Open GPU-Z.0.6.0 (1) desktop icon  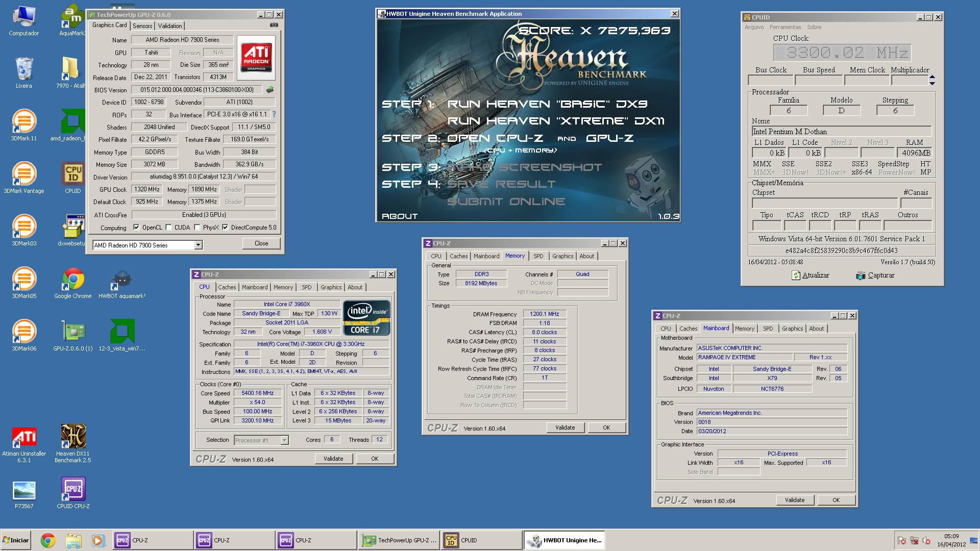click(72, 336)
